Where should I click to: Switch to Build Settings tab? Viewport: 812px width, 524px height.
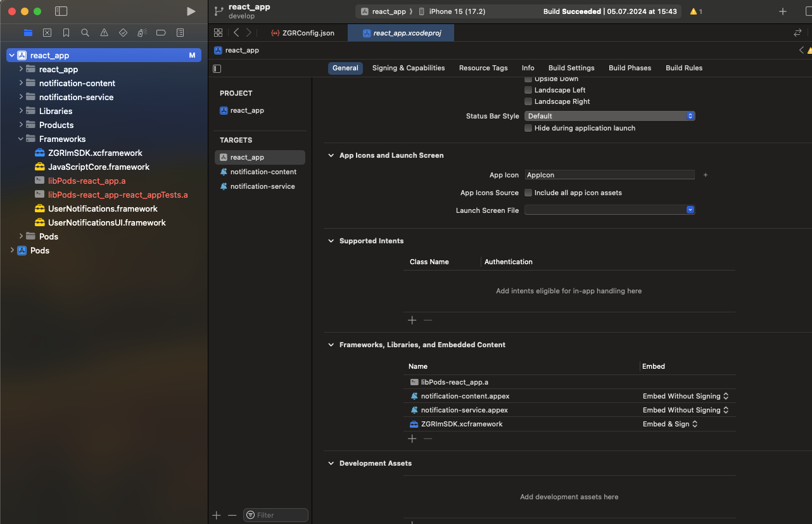[571, 68]
